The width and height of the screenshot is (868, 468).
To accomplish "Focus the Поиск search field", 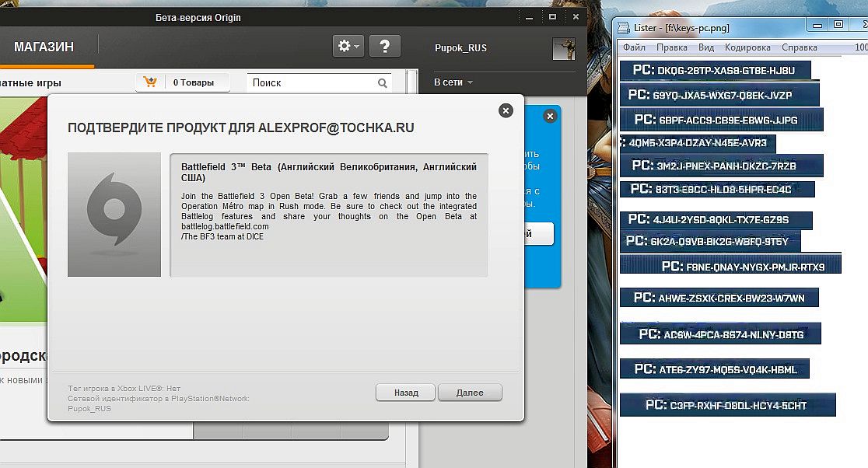I will pos(319,83).
